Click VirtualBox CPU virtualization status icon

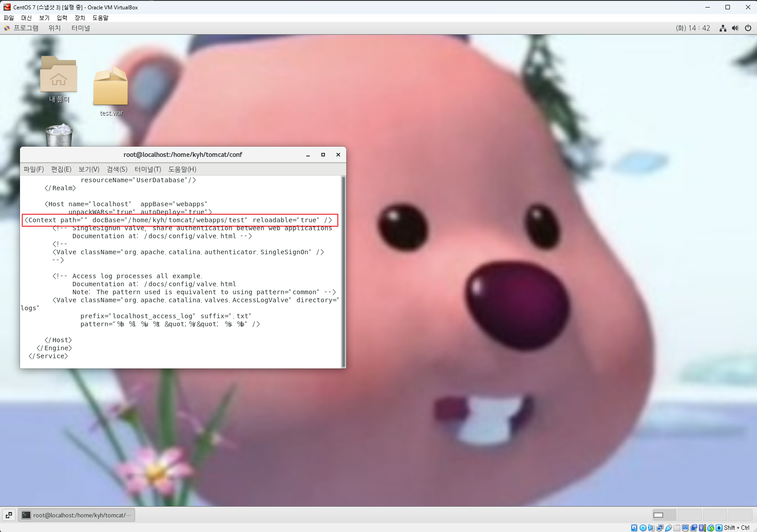702,528
